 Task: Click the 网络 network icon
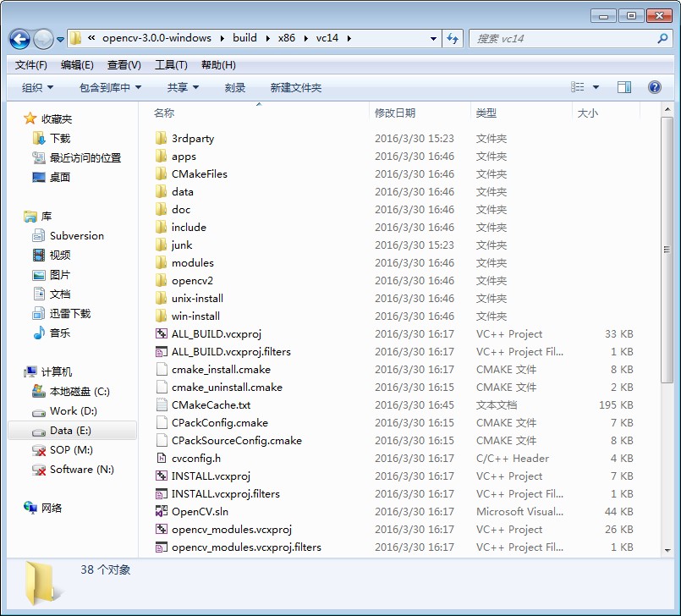(x=30, y=508)
